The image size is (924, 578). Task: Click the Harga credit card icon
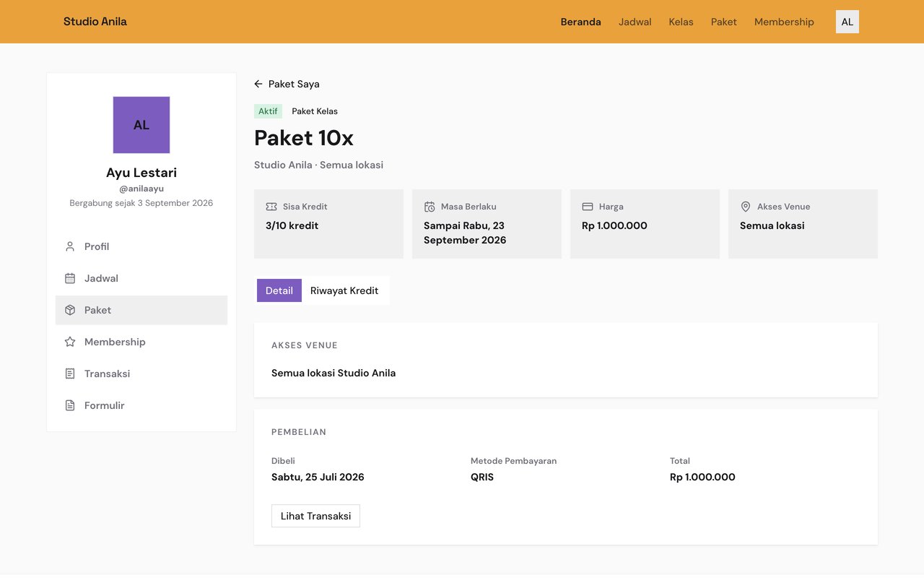pos(588,207)
